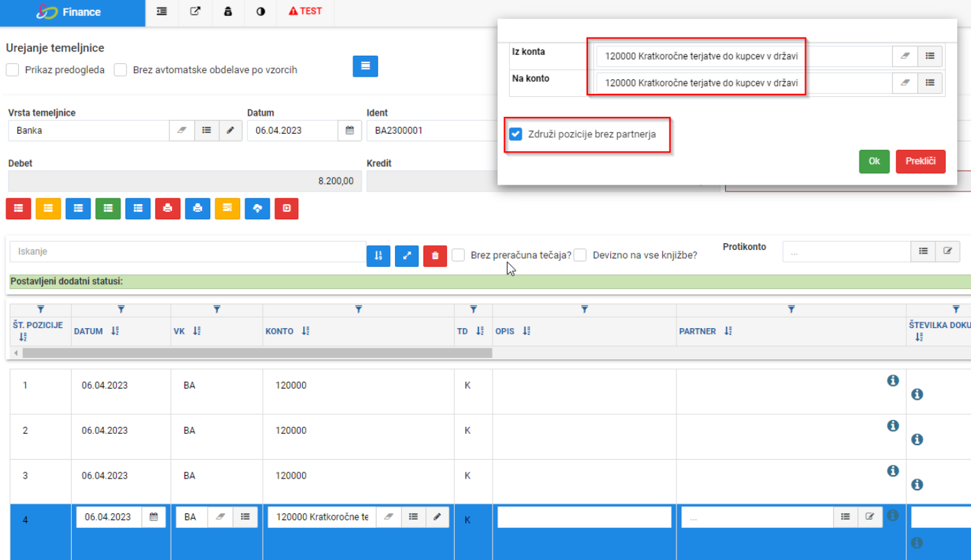Click partner info icon in row 1
Viewport: 971px width, 560px height.
tap(893, 380)
